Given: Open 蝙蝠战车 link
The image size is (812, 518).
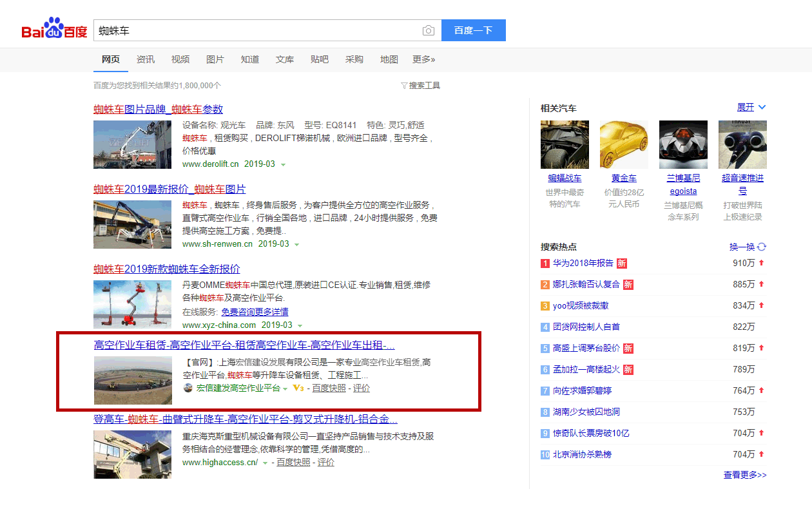Looking at the screenshot, I should (x=565, y=178).
